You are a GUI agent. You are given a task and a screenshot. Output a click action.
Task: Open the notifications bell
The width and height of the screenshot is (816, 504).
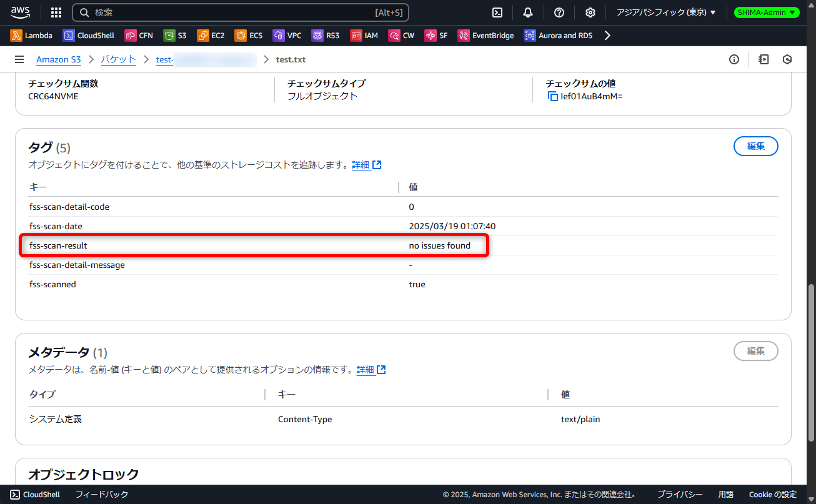[x=528, y=12]
